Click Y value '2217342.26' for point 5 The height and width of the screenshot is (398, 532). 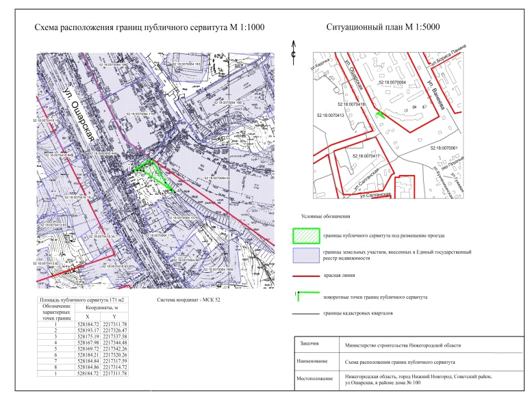click(114, 349)
